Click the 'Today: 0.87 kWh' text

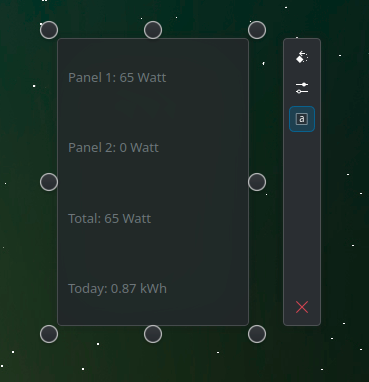point(117,289)
